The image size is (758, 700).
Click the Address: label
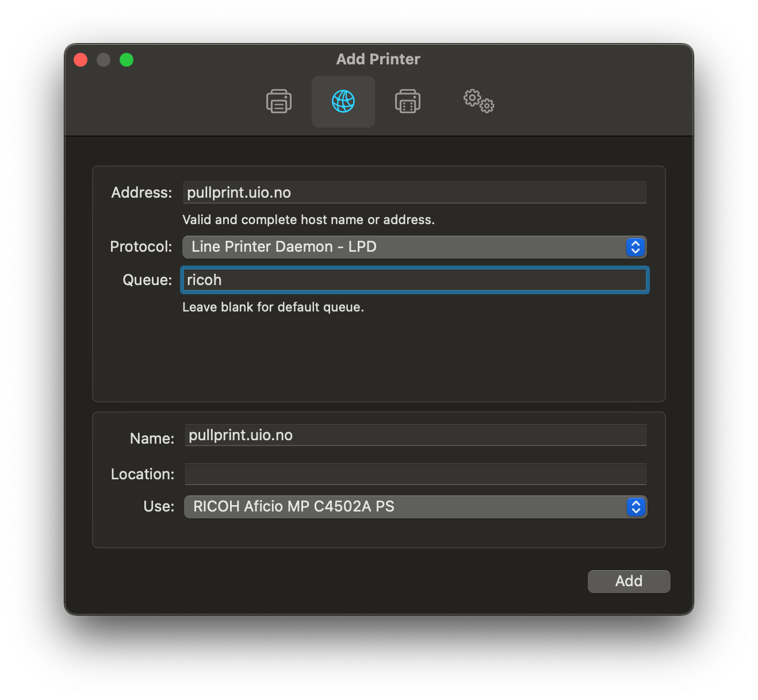click(141, 193)
